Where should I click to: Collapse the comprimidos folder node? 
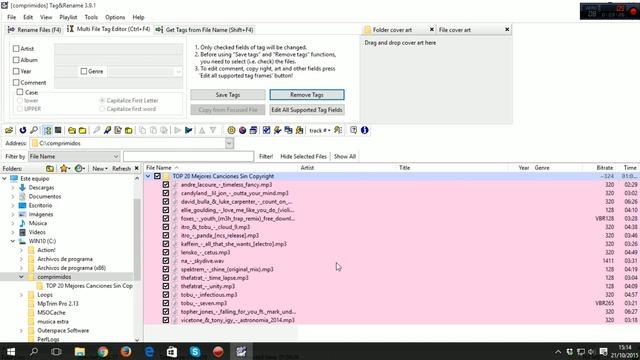[x=21, y=277]
